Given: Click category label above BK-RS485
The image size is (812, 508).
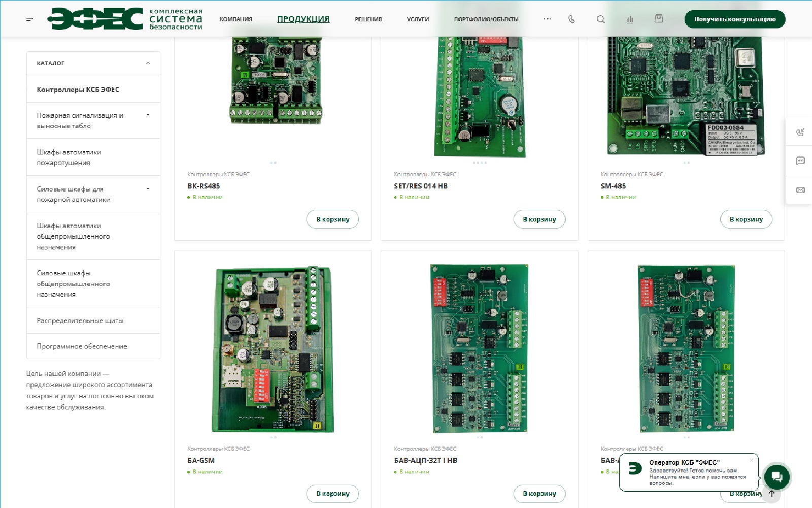Looking at the screenshot, I should click(x=219, y=174).
